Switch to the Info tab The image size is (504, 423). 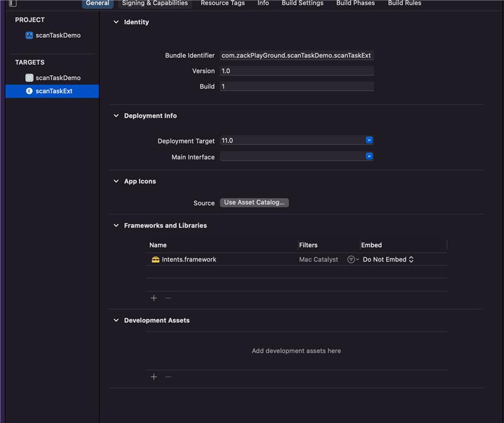pyautogui.click(x=263, y=3)
